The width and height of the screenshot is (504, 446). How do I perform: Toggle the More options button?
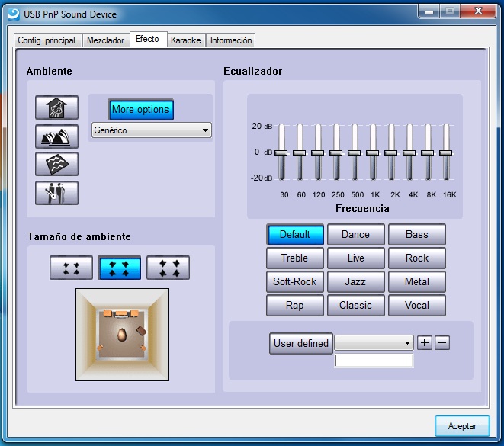[140, 110]
